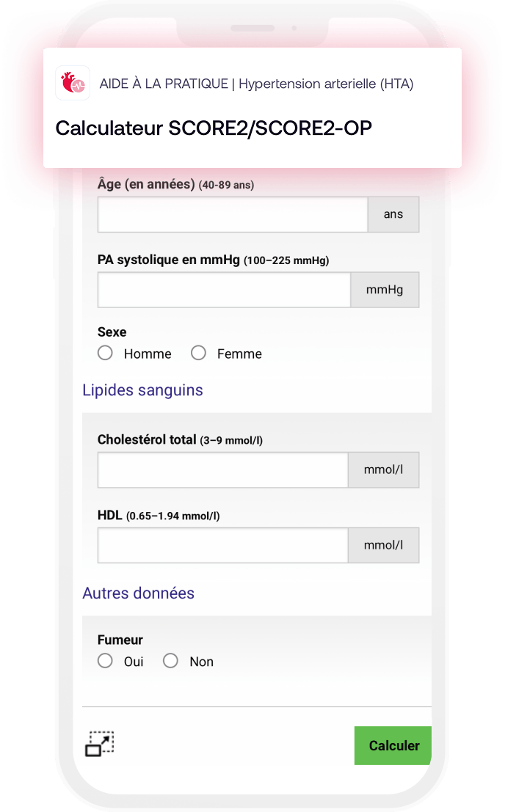This screenshot has width=505, height=812.
Task: Focus the HDL input field
Action: pyautogui.click(x=222, y=545)
